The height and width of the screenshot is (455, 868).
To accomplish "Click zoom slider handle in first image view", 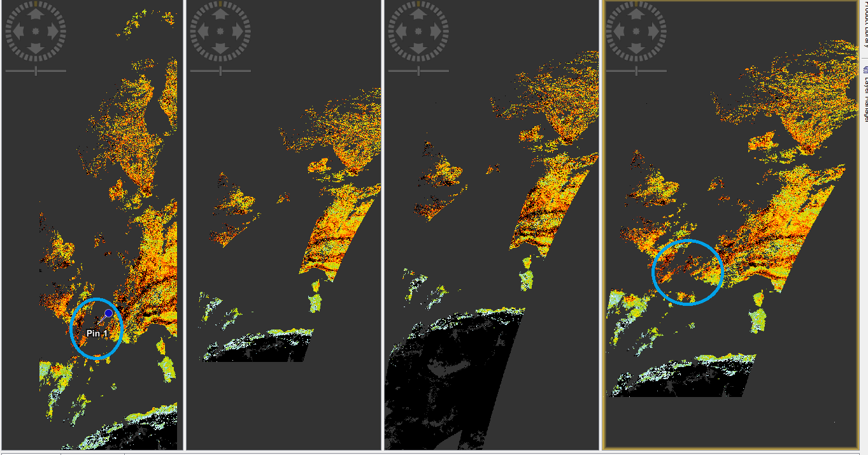I will (x=36, y=71).
